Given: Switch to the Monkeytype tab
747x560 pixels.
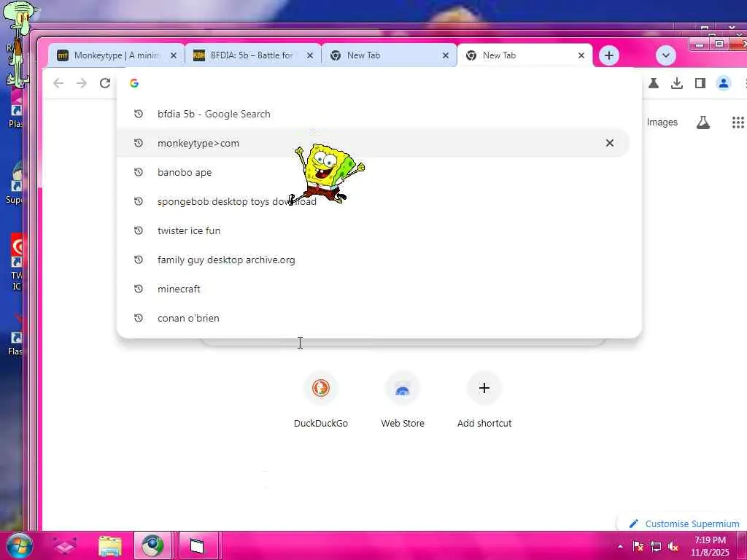Looking at the screenshot, I should [116, 55].
